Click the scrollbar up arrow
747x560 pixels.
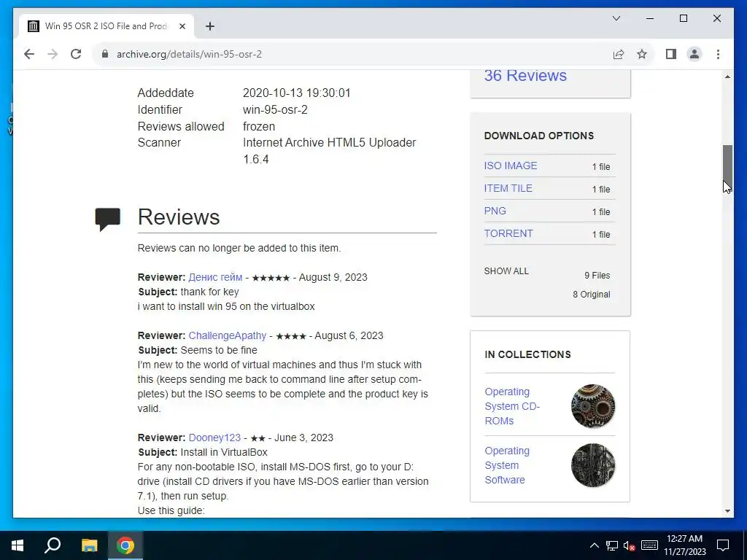[727, 77]
